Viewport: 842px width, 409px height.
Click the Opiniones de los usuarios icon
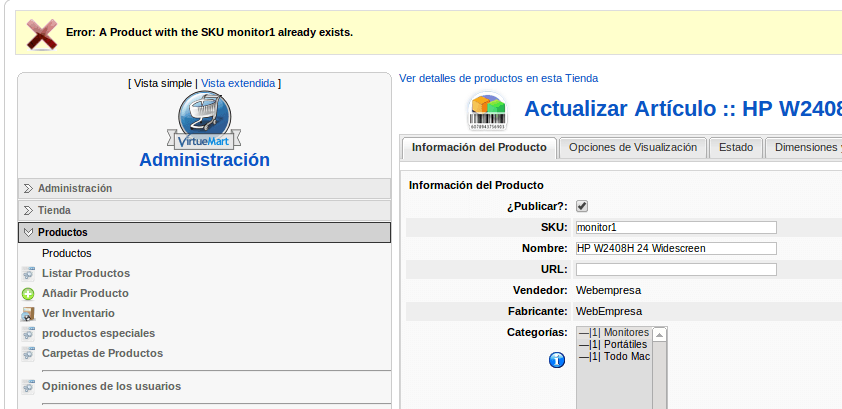pyautogui.click(x=28, y=386)
